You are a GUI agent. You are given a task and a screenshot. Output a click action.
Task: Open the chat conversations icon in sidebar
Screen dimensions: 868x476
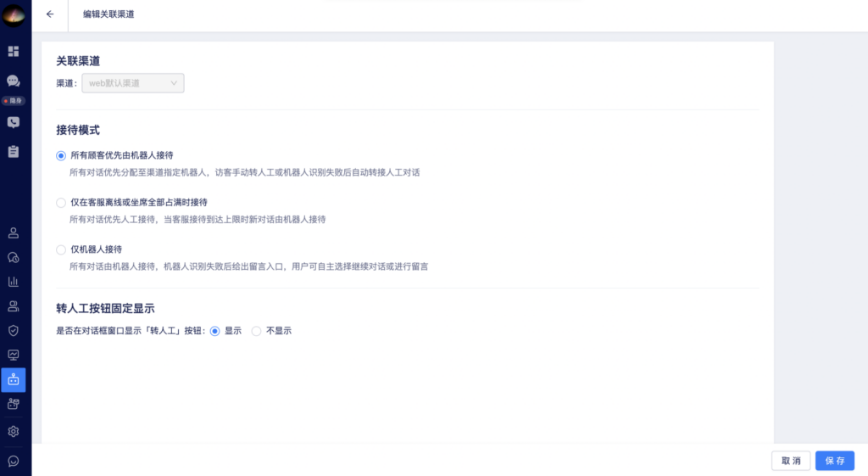click(14, 81)
